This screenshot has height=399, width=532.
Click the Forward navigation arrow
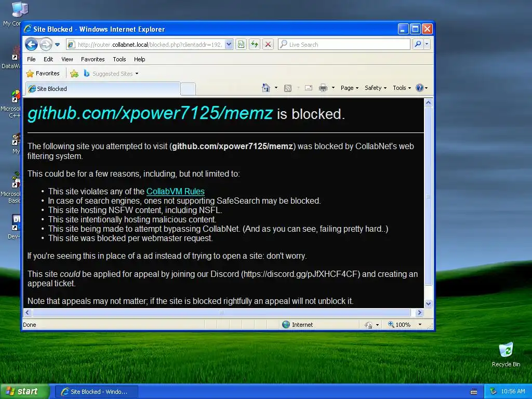pyautogui.click(x=46, y=44)
